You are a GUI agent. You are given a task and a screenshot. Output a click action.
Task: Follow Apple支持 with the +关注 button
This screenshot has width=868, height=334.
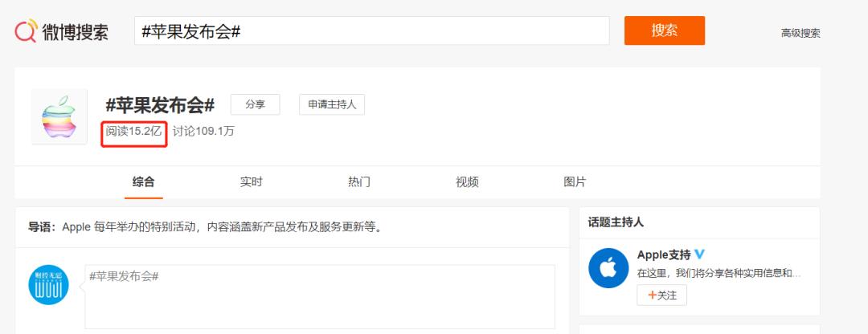tap(662, 295)
